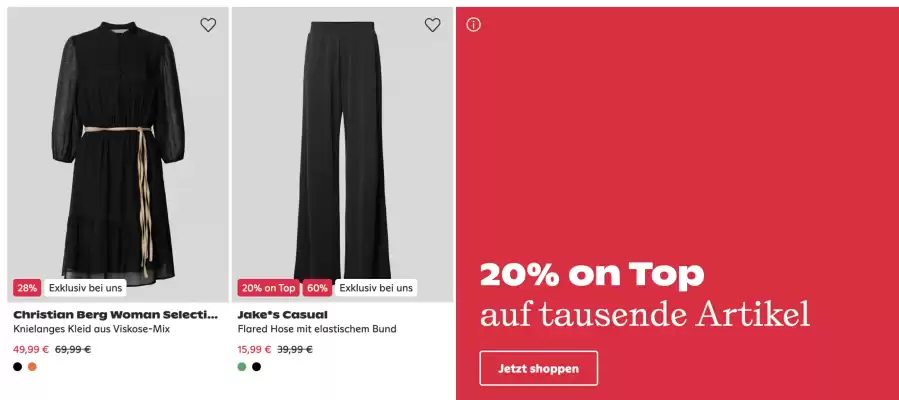The width and height of the screenshot is (899, 400).
Task: Choose orange color variant of dress
Action: coord(32,367)
